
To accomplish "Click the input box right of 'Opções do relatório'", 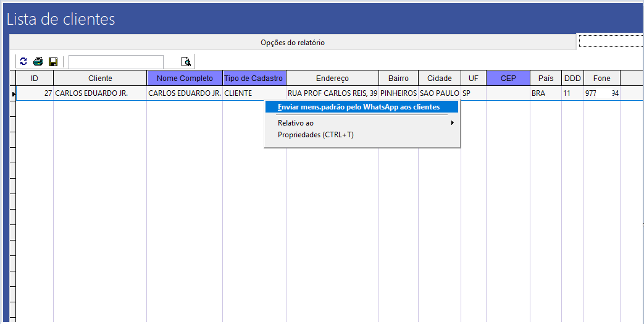I will 611,41.
